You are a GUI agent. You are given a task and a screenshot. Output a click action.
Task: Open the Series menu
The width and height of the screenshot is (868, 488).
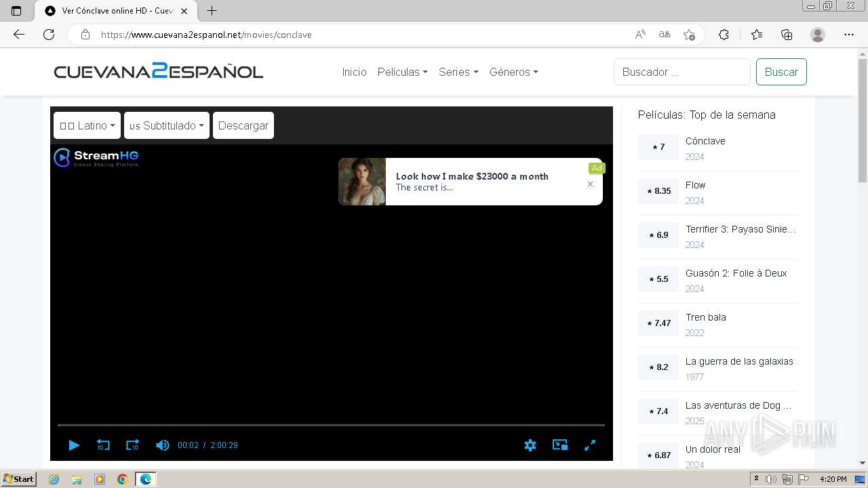(x=458, y=72)
